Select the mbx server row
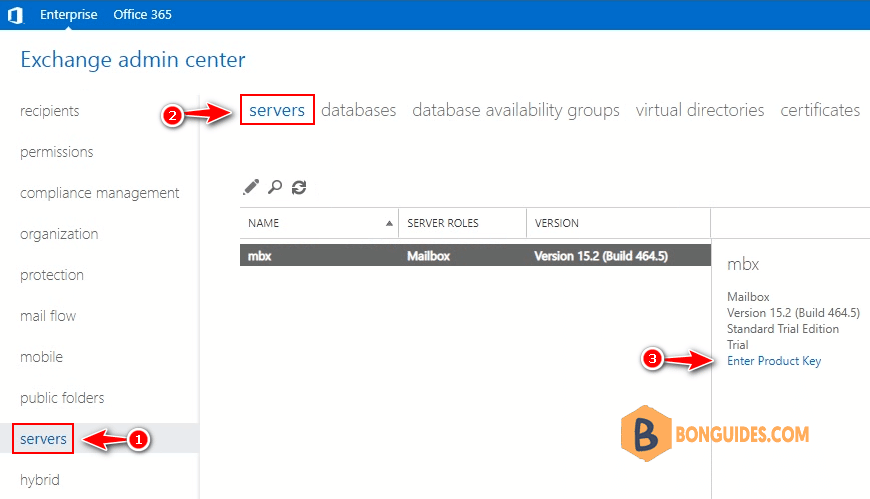The image size is (870, 499). click(476, 255)
